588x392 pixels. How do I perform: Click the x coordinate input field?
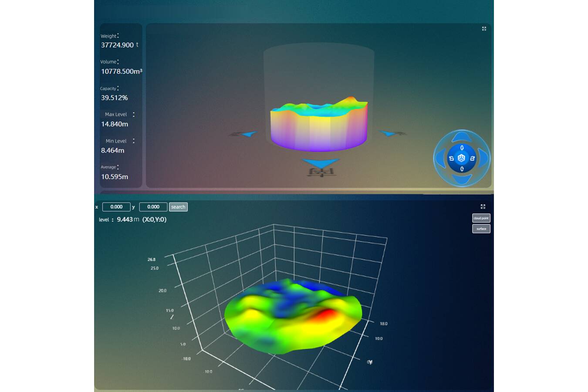pos(116,207)
